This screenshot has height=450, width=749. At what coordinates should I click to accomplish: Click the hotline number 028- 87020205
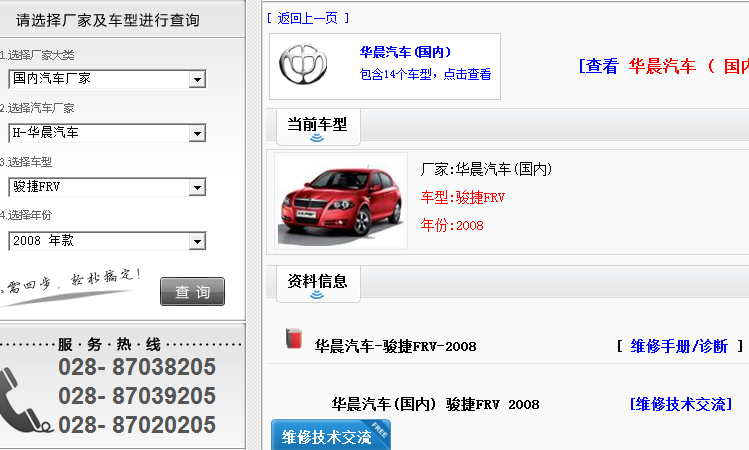pos(137,425)
